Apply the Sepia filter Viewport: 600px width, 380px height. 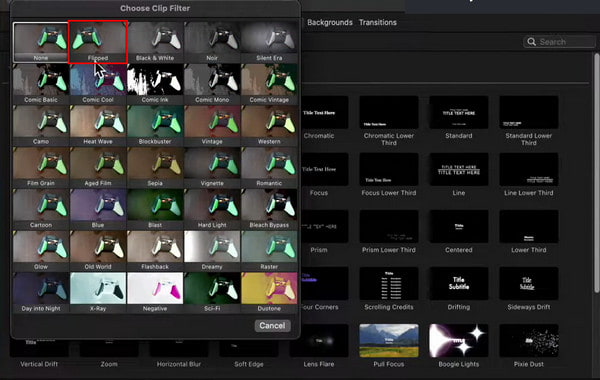click(155, 167)
